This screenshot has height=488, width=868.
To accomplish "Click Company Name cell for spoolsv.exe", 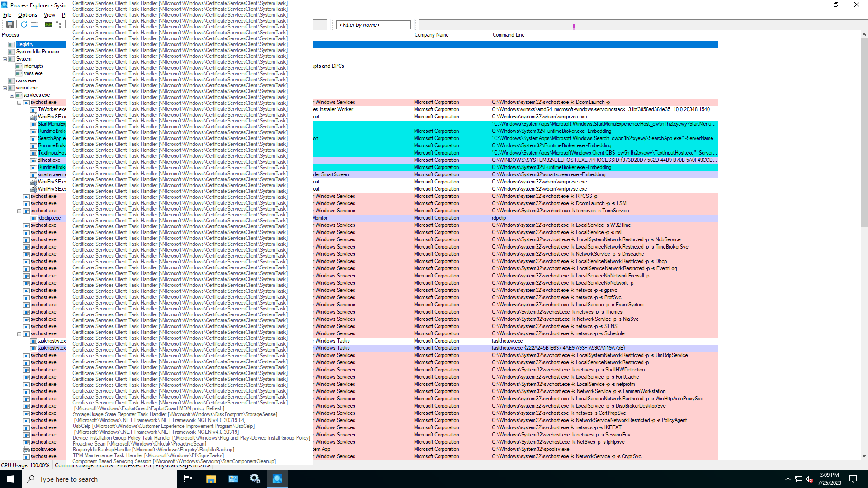I will pyautogui.click(x=436, y=449).
